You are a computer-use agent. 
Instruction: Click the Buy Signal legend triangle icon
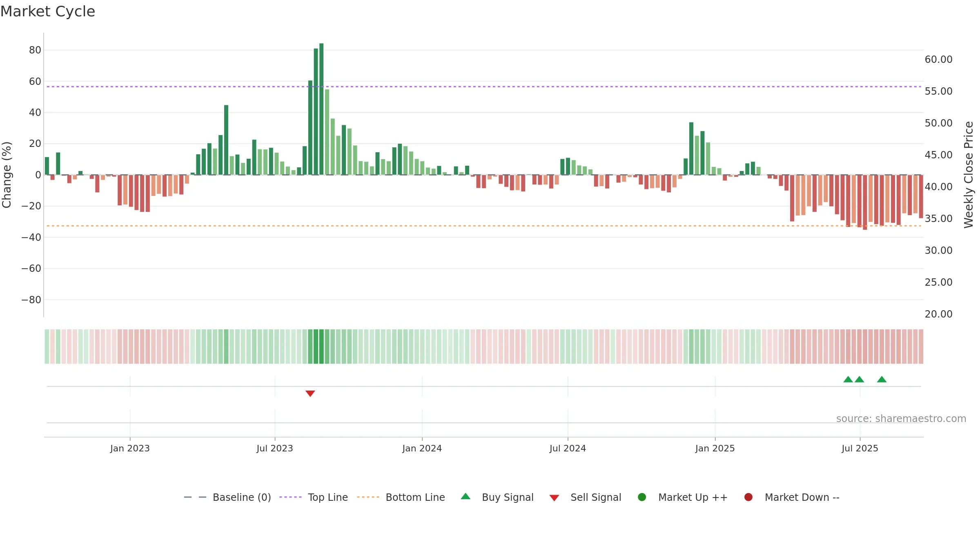pos(465,496)
